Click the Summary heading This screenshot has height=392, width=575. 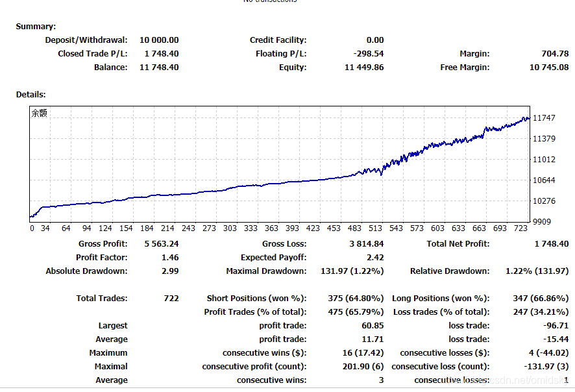click(x=36, y=27)
